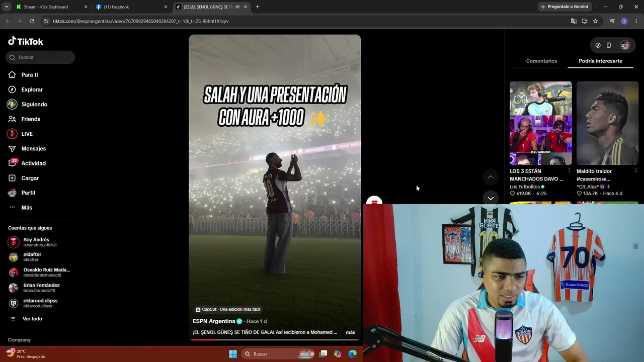The image size is (644, 362).
Task: Open the Chrome three-dot menu
Action: click(x=636, y=21)
